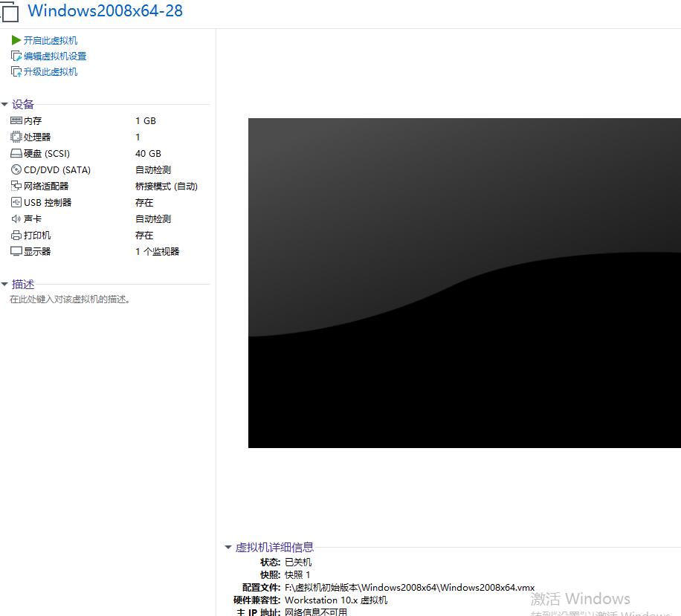This screenshot has width=681, height=616.
Task: Click the USB 控制器 icon
Action: tap(16, 202)
